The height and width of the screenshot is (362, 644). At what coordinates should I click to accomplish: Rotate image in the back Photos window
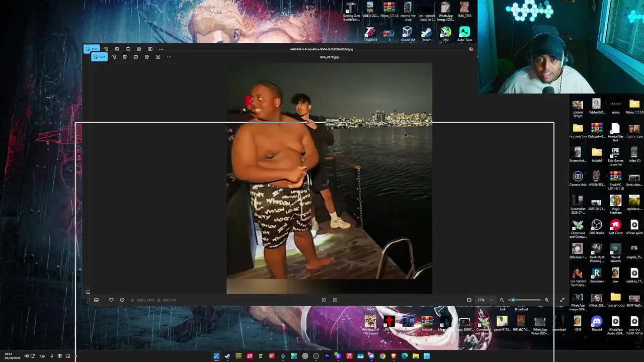click(106, 49)
